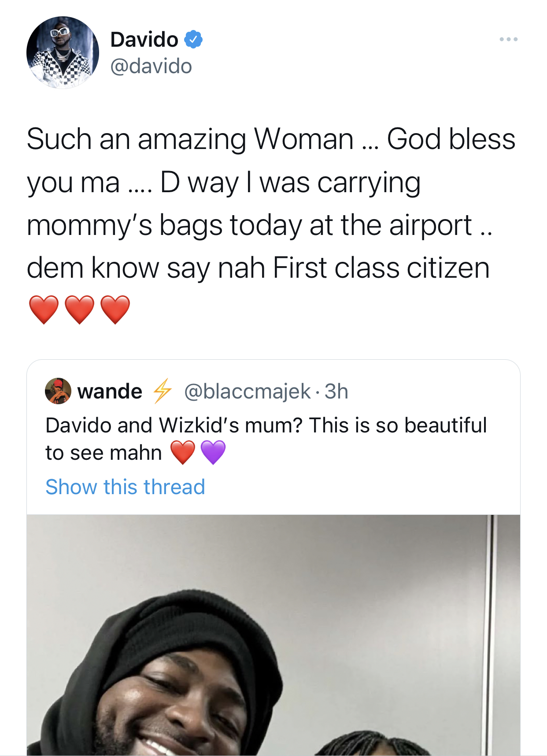Screen dimensions: 547x756
Task: Open the three-dot more options menu
Action: coord(508,40)
